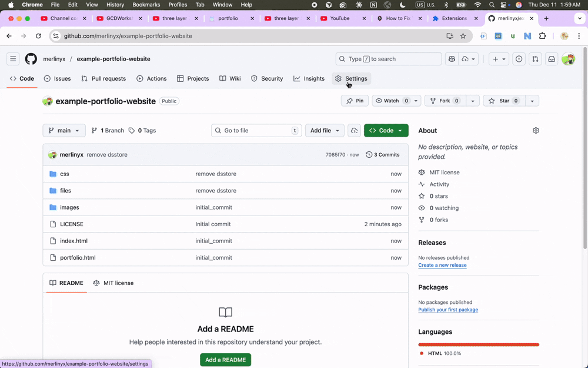The height and width of the screenshot is (368, 588).
Task: Click the Wi-Fi icon in menu bar
Action: click(x=477, y=5)
